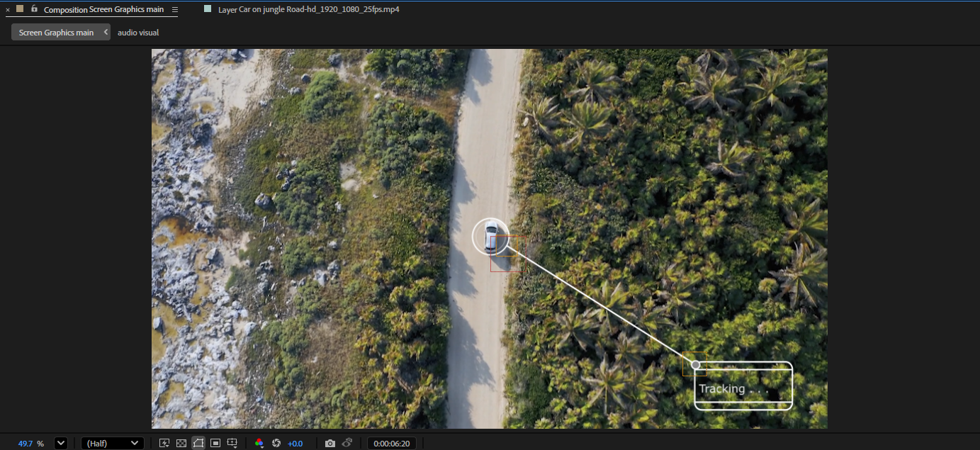Toggle the composition viewer lock

(x=34, y=9)
